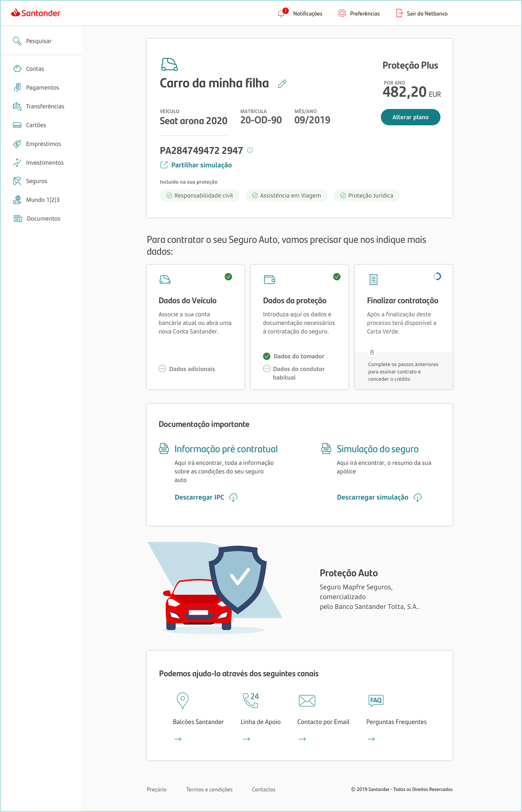Open the Dados do Veículo card
The width and height of the screenshot is (522, 812).
coord(196,327)
